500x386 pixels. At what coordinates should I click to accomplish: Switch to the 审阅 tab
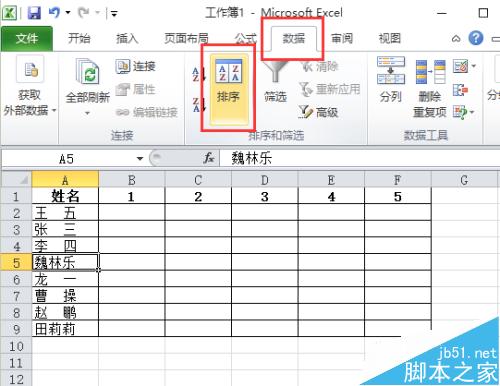342,39
